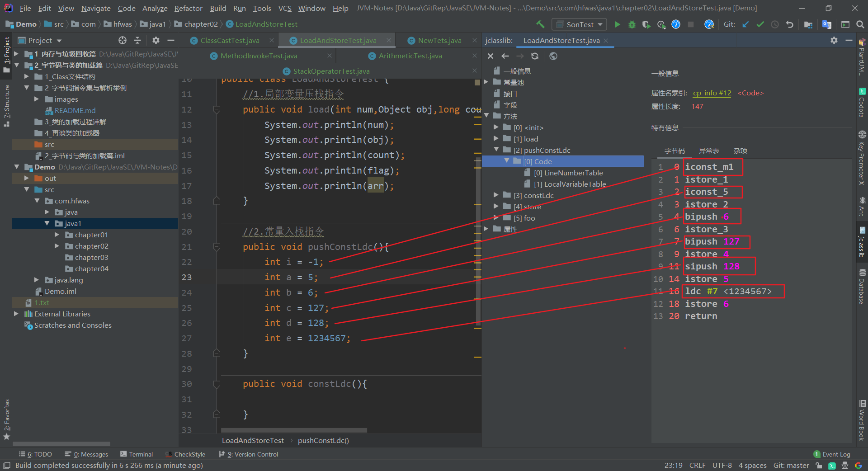Click the jclasslib reload icon
This screenshot has height=471, width=868.
pos(535,56)
